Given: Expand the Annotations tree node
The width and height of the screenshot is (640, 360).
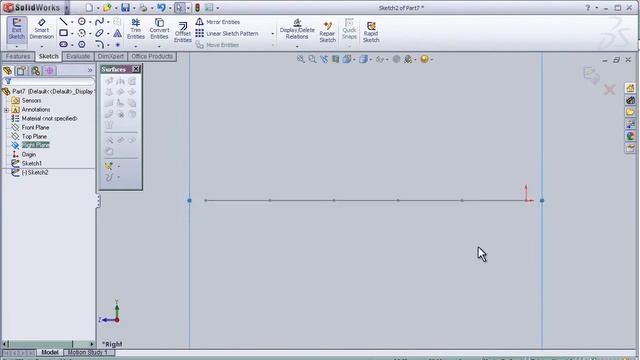Looking at the screenshot, I should [x=6, y=110].
